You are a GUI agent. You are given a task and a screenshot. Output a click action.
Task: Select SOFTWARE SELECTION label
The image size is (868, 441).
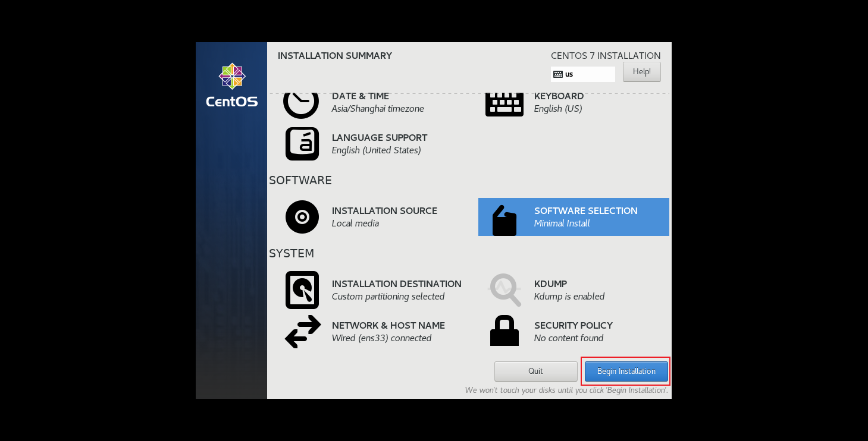click(x=586, y=211)
